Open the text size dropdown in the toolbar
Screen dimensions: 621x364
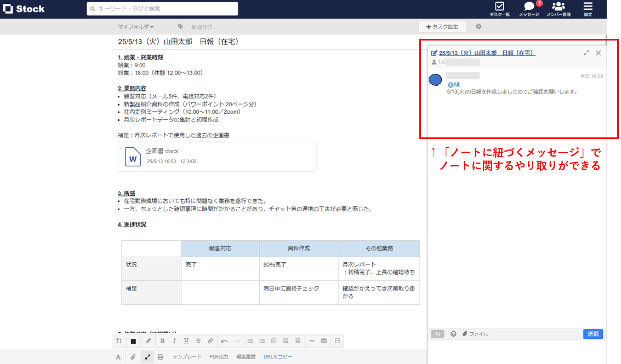(118, 340)
